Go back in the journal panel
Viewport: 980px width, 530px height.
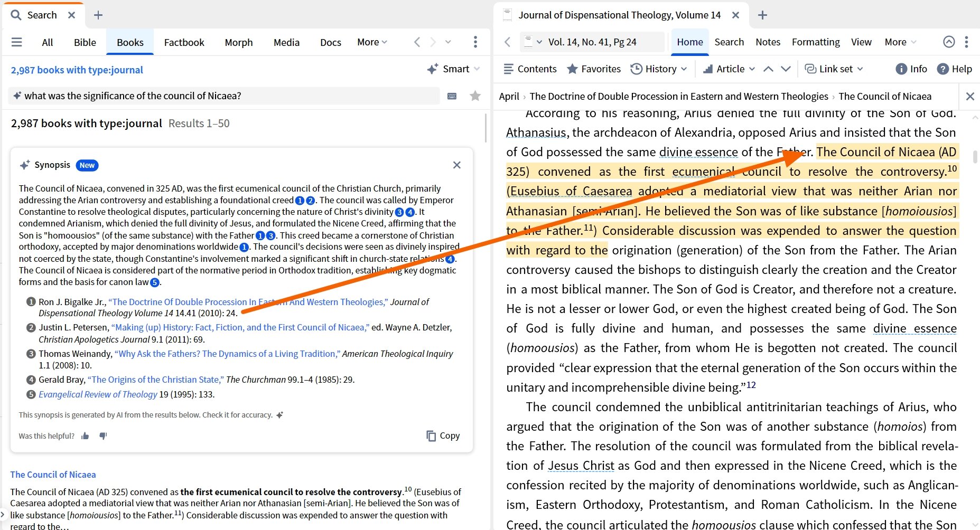point(508,42)
